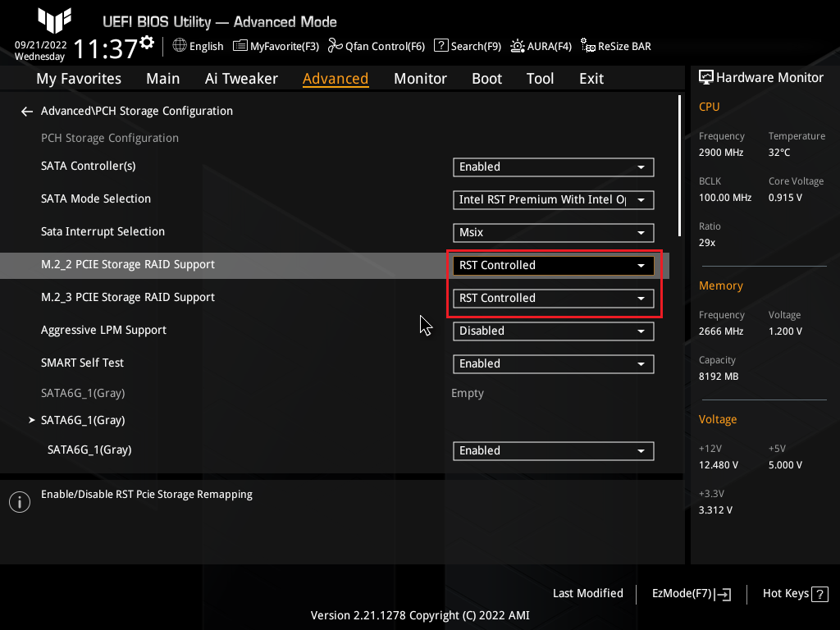The height and width of the screenshot is (630, 840).
Task: Open M.2_2 PCIE Storage RAID Support dropdown
Action: coord(553,266)
